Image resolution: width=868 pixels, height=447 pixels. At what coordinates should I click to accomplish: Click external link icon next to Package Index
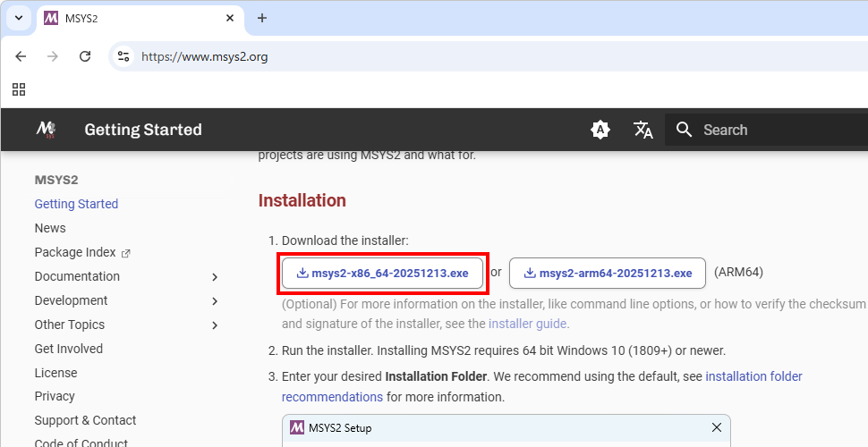pyautogui.click(x=125, y=253)
